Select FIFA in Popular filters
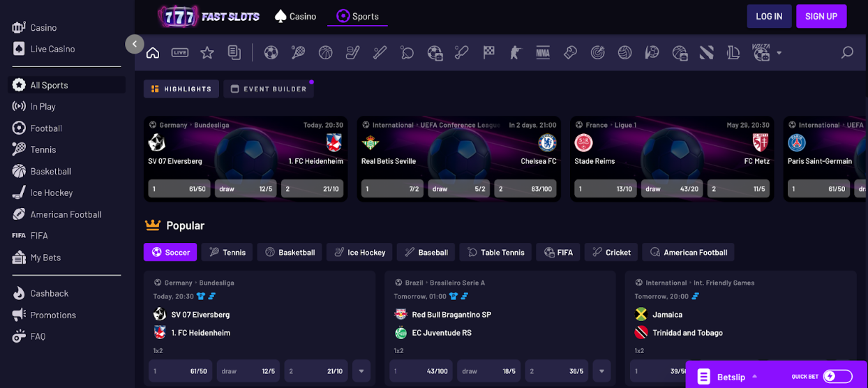 [558, 252]
